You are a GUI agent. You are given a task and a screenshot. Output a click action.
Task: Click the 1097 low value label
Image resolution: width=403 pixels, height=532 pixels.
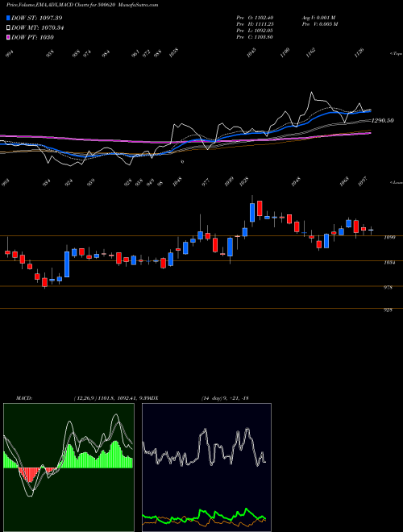(363, 182)
